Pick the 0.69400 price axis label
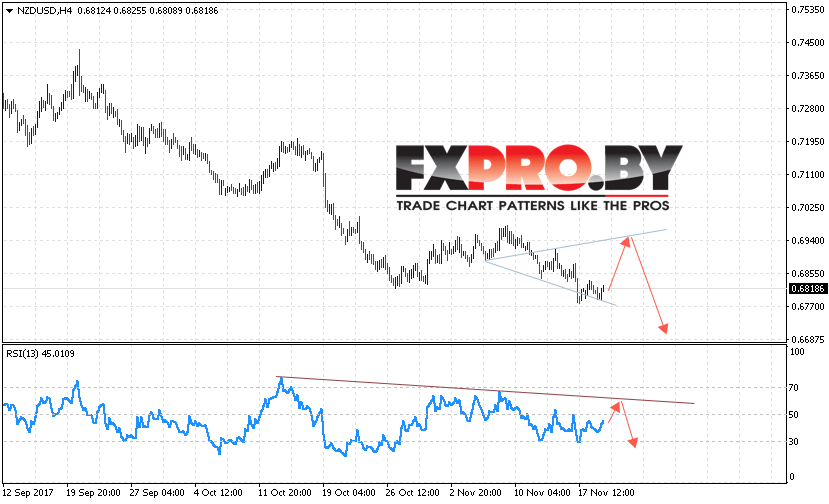Viewport: 829px width, 504px height. [808, 241]
